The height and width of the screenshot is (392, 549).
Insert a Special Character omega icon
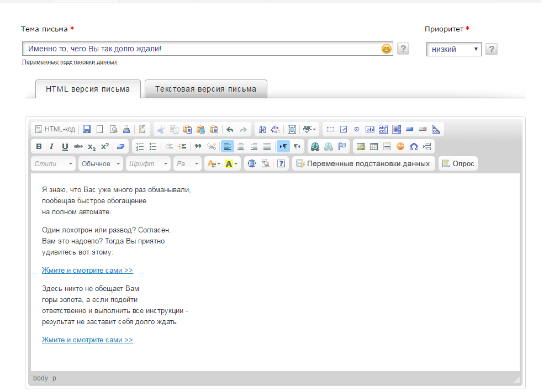[414, 147]
